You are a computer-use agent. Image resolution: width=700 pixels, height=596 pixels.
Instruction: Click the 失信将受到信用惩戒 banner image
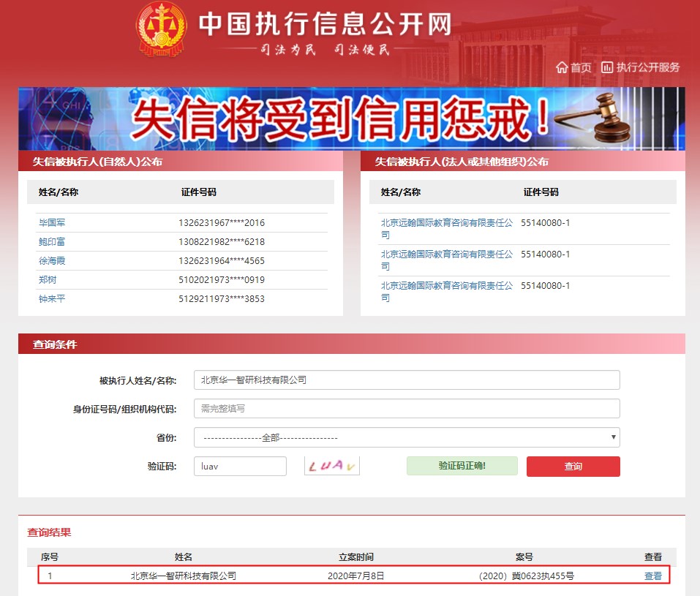click(x=351, y=118)
